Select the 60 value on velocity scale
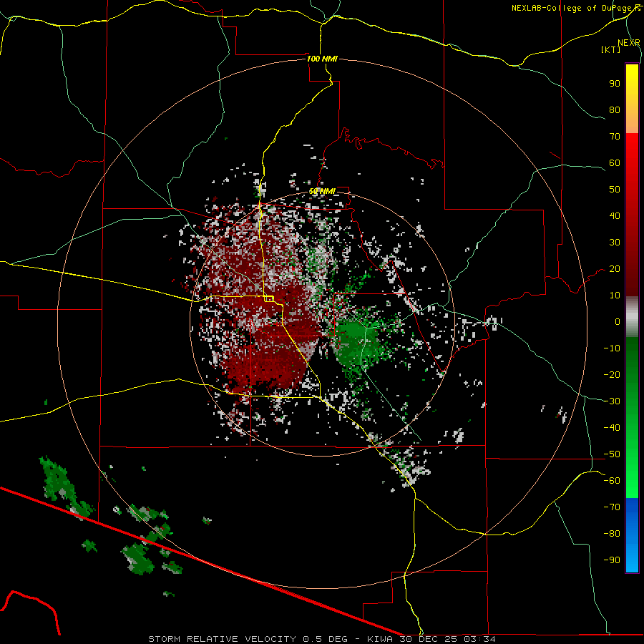 click(615, 163)
